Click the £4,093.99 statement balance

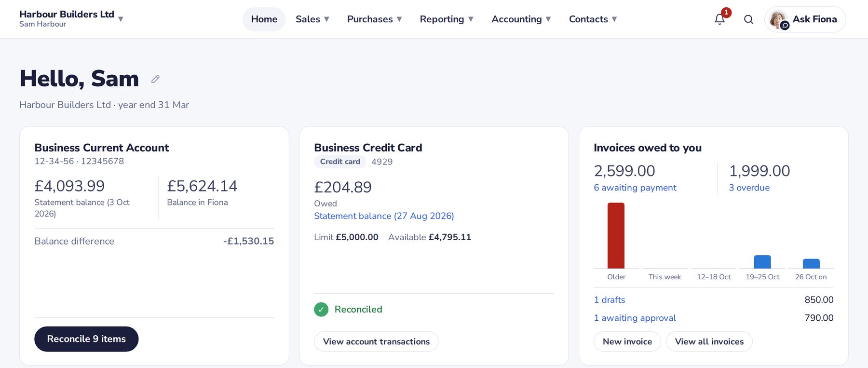pyautogui.click(x=69, y=186)
